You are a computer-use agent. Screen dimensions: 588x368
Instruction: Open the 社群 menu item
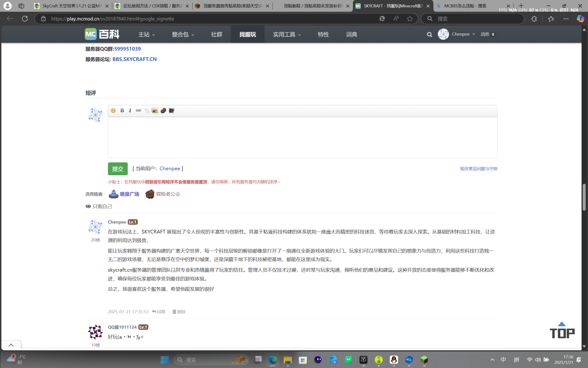pos(217,34)
